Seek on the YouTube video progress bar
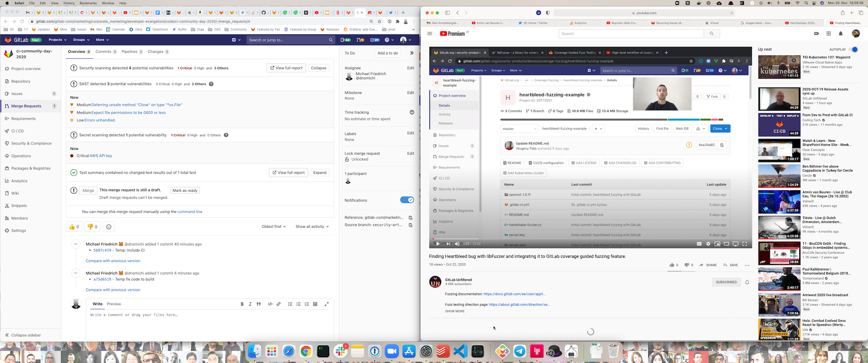868x363 pixels. coord(590,238)
